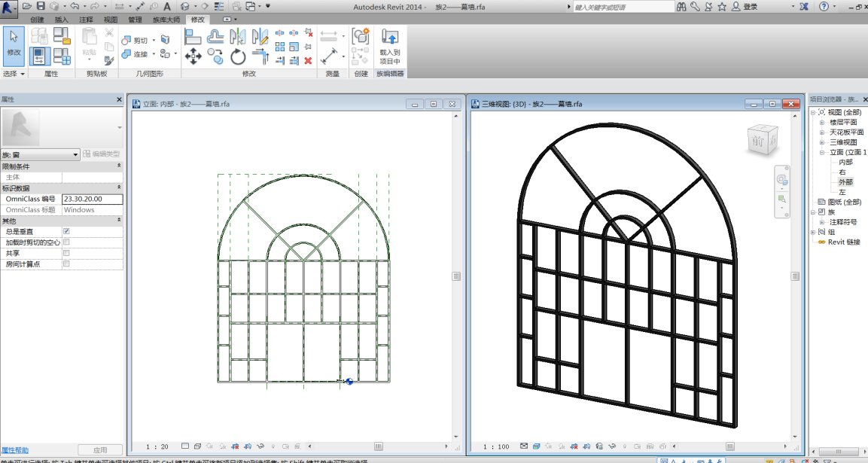Click the ViewCube in the 3D view
The width and height of the screenshot is (868, 463).
[760, 141]
